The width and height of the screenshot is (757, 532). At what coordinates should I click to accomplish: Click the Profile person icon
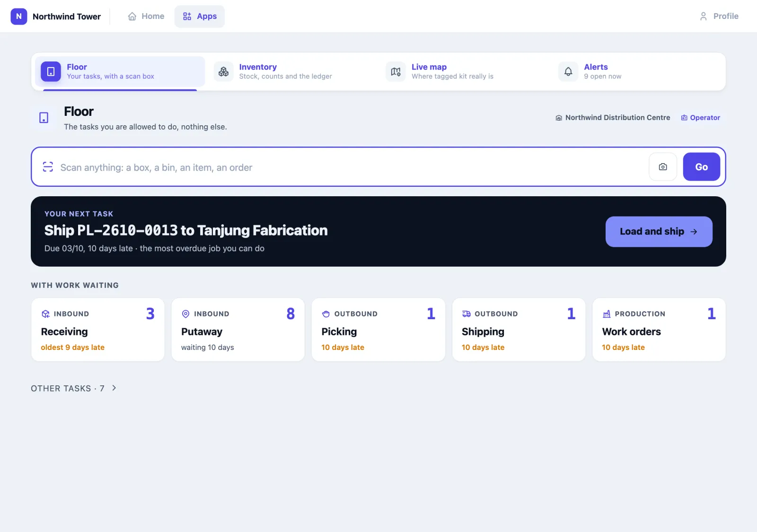(704, 17)
